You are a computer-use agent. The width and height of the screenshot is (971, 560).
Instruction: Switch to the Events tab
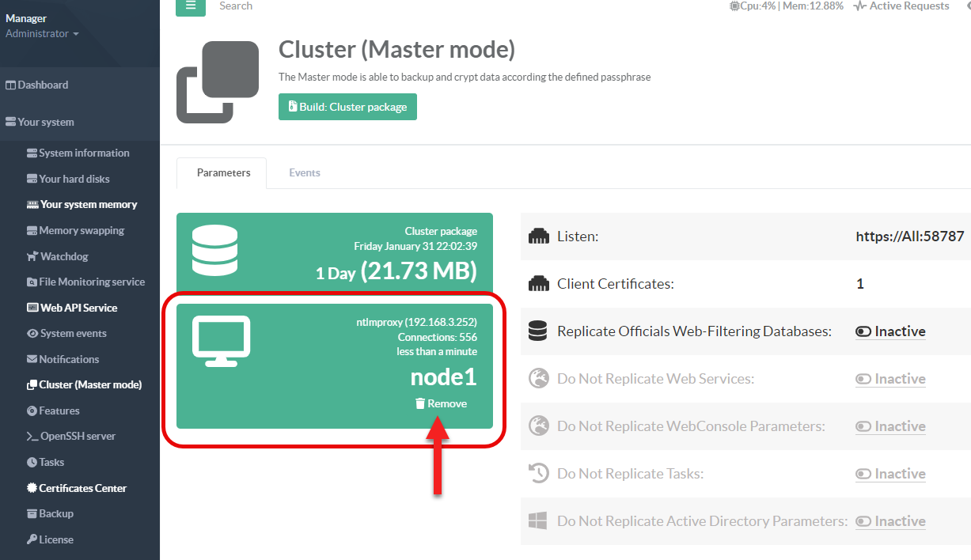coord(304,172)
